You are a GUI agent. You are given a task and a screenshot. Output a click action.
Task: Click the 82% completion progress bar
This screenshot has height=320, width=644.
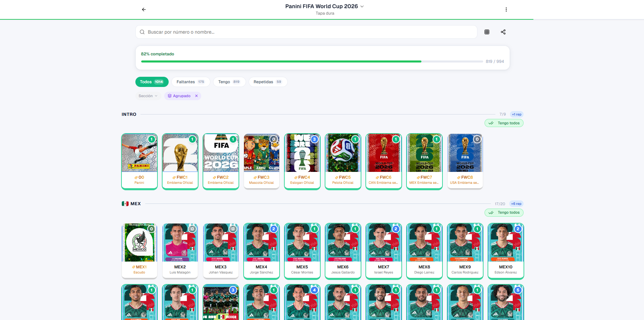tap(312, 61)
